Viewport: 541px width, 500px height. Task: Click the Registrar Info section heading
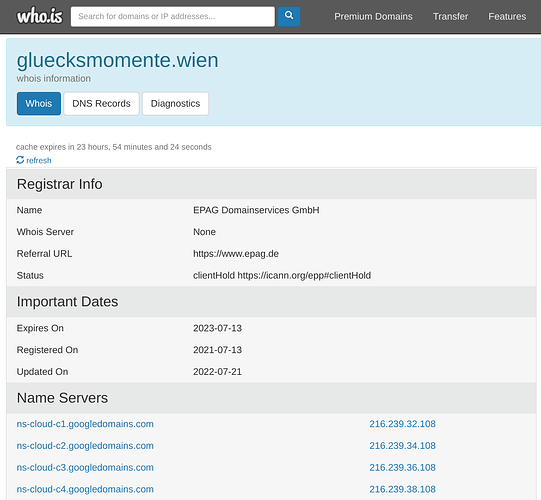60,184
